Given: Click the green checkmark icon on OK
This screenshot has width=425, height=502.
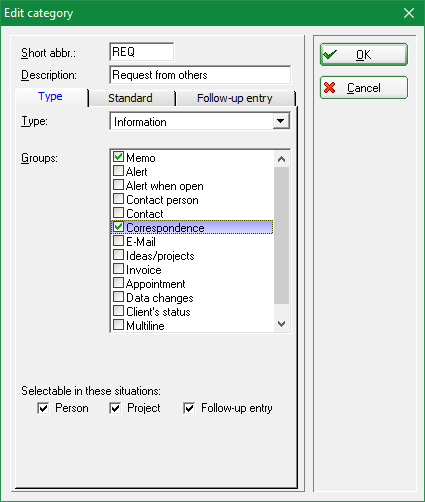Looking at the screenshot, I should point(330,54).
